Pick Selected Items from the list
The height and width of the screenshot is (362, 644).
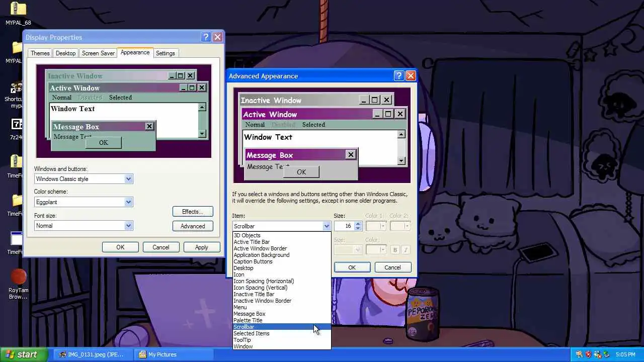click(x=282, y=333)
